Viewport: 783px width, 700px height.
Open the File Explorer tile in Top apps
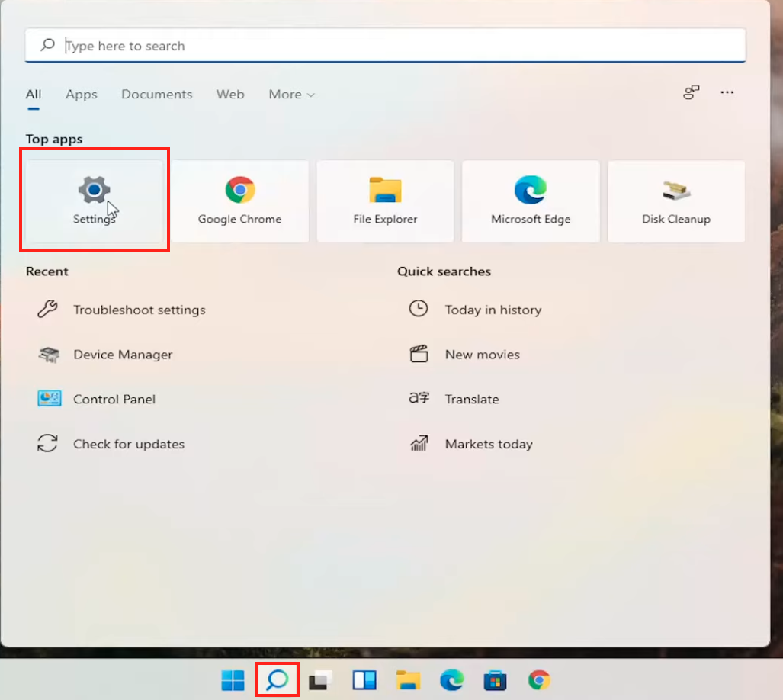[x=385, y=201]
